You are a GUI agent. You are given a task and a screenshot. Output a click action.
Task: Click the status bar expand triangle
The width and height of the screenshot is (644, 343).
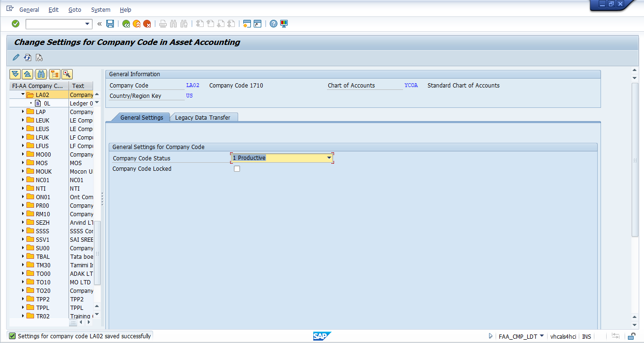click(491, 336)
